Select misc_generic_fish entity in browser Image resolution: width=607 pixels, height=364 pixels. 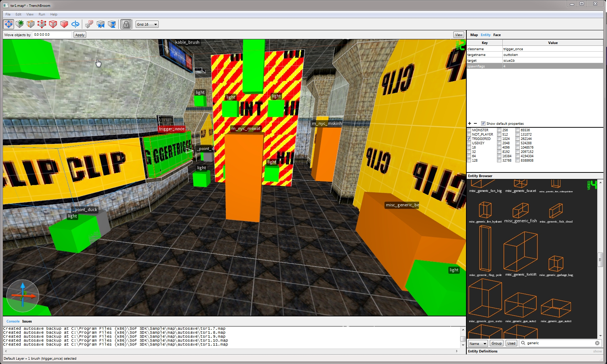click(520, 212)
